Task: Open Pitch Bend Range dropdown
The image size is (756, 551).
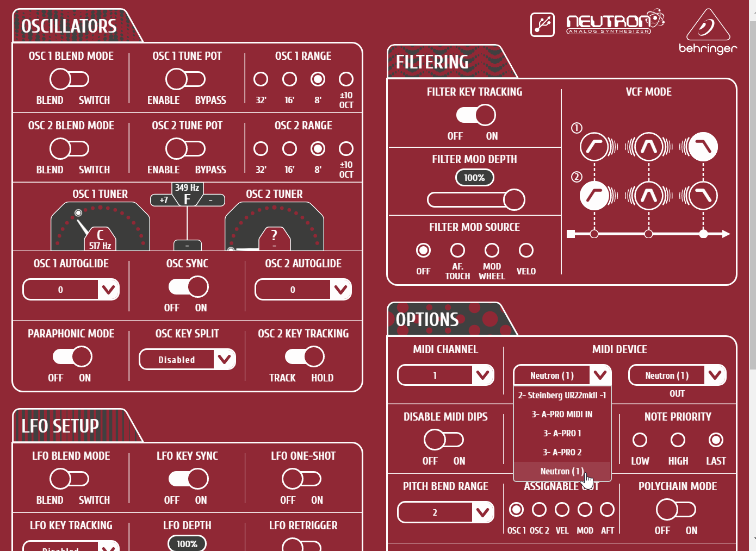Action: coord(445,512)
